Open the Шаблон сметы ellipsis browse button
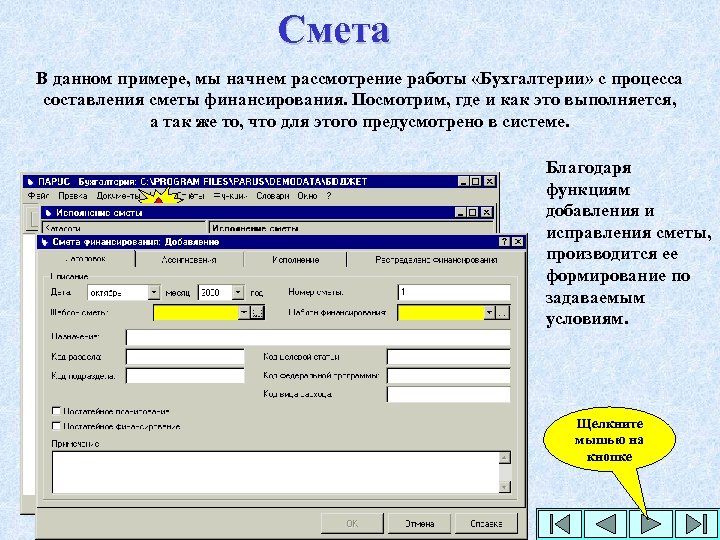This screenshot has width=720, height=540. pos(258,313)
